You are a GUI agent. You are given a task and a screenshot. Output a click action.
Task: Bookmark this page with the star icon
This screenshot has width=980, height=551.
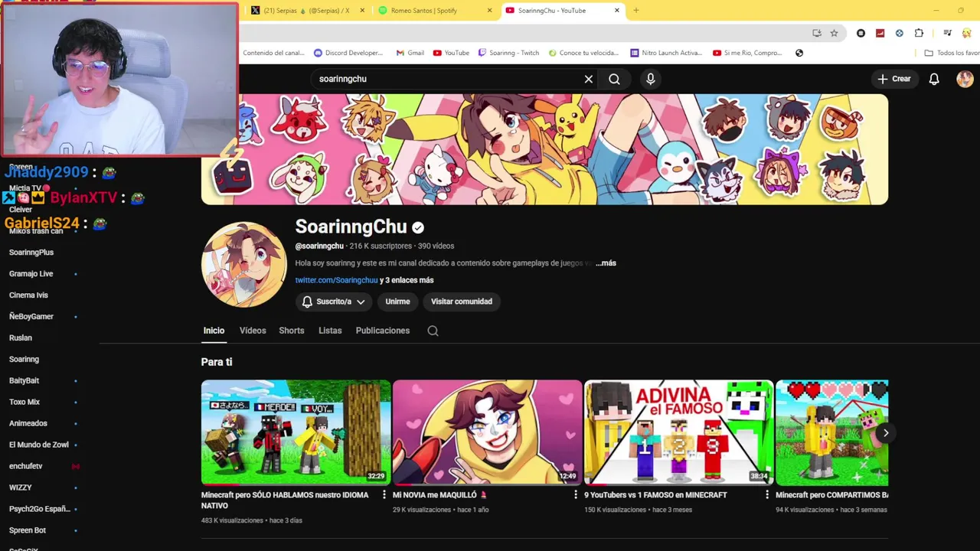click(x=834, y=33)
